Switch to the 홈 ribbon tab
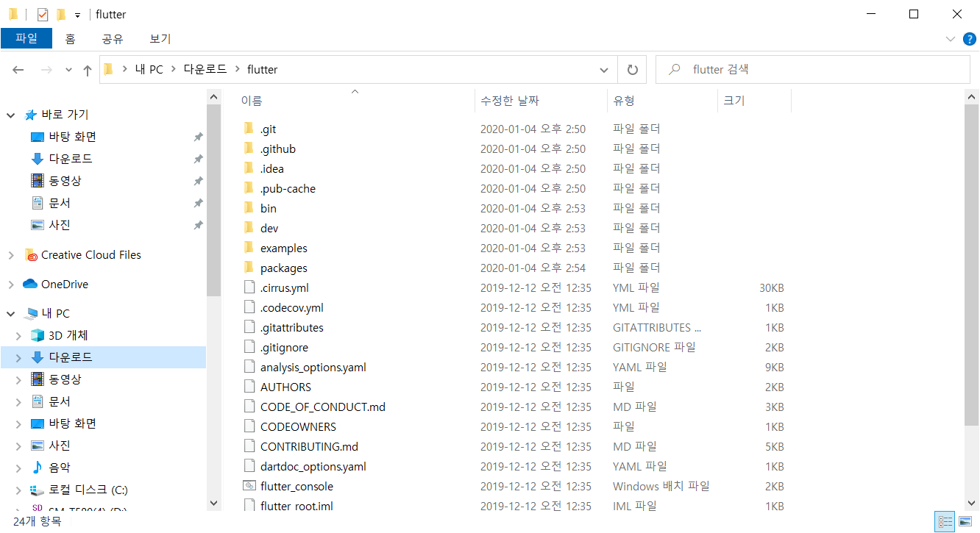The width and height of the screenshot is (980, 533). tap(70, 38)
